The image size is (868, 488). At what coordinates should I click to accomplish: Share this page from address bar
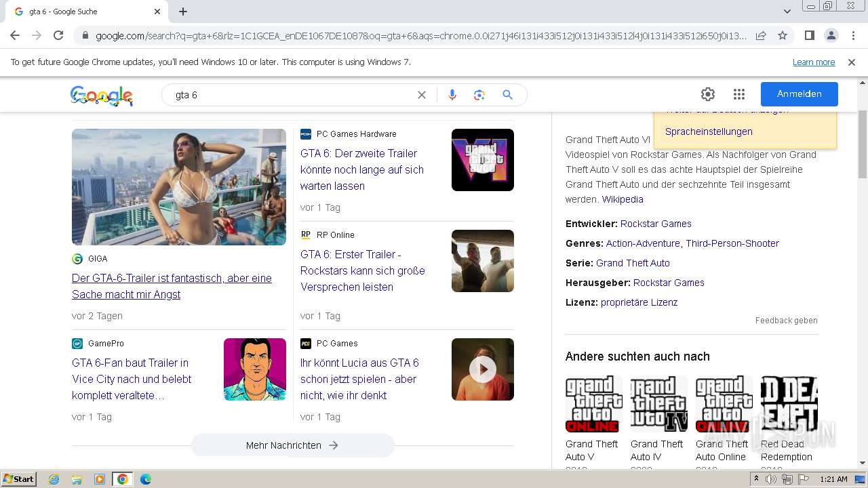(761, 35)
